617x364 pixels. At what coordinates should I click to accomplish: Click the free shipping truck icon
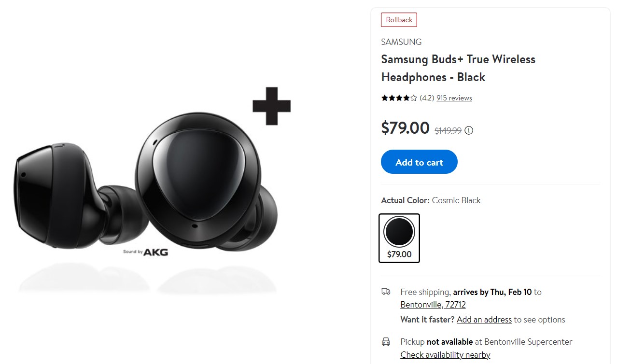386,292
